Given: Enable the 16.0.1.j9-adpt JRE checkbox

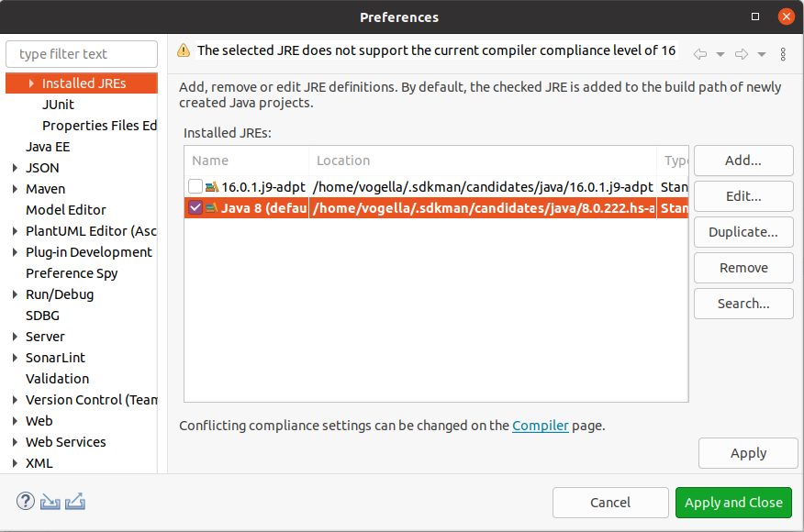Looking at the screenshot, I should point(195,187).
